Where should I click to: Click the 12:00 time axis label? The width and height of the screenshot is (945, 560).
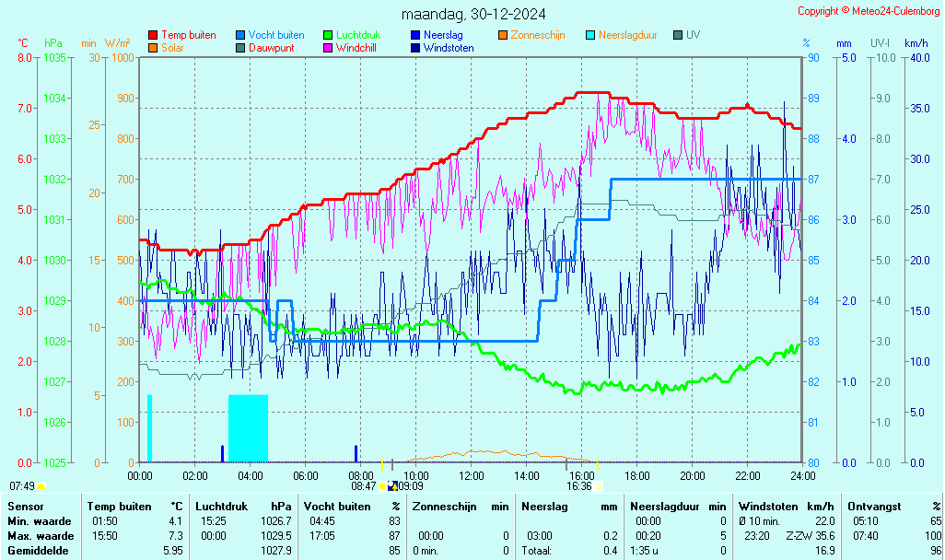tap(472, 475)
